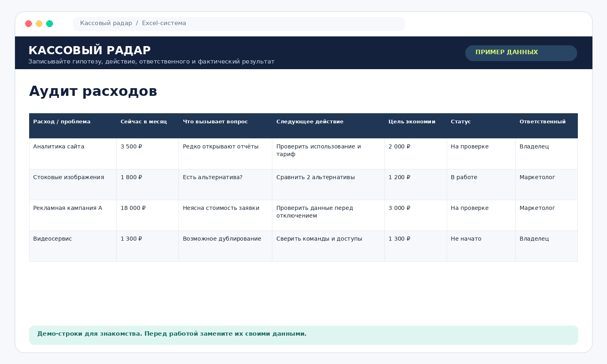The height and width of the screenshot is (364, 607).
Task: Maximize the window with the green button
Action: [x=49, y=23]
